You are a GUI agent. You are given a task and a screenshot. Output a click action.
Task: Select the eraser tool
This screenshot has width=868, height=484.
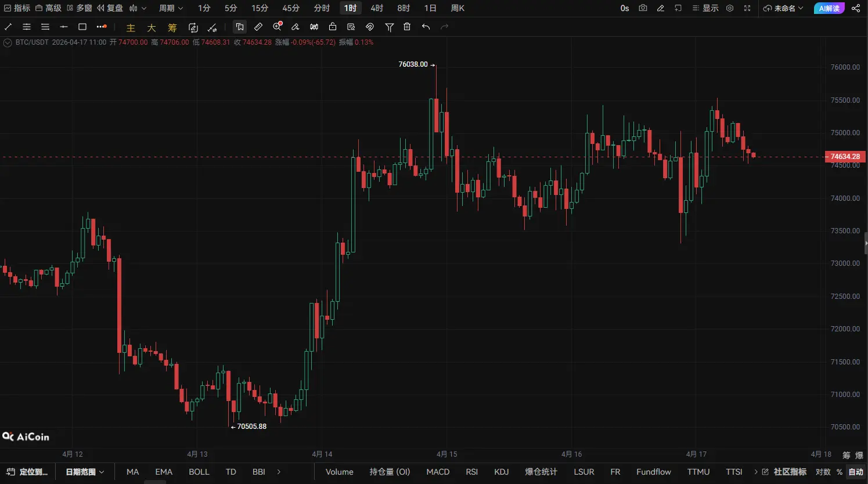296,27
